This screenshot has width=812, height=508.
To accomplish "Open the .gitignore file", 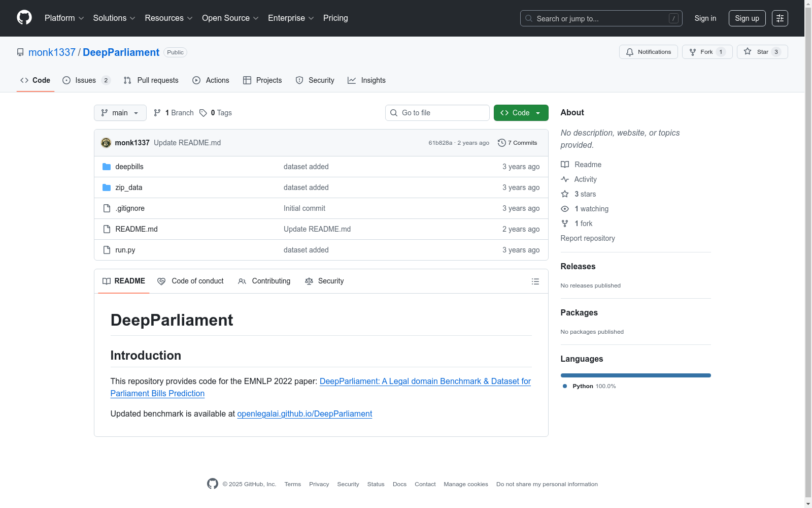I will click(130, 208).
